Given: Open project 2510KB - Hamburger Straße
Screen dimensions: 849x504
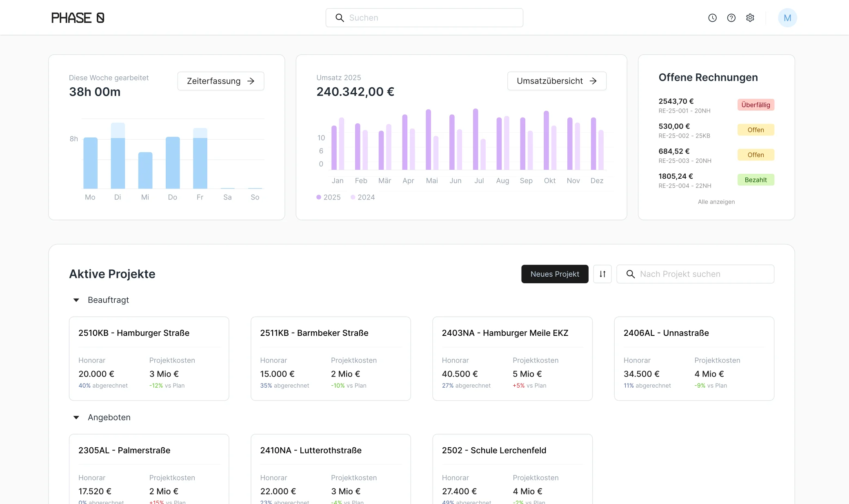Looking at the screenshot, I should pos(149,359).
